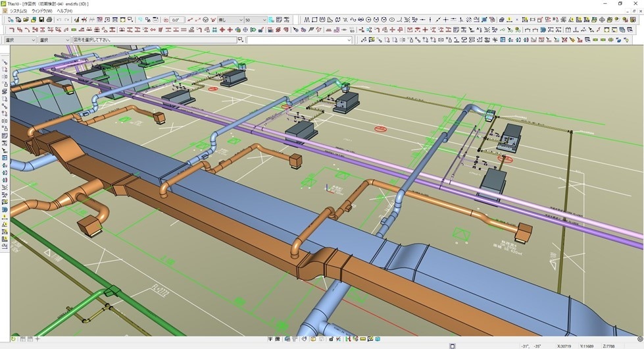Click the 0.0° angle input field
Screen dimensions: 644x349
pyautogui.click(x=177, y=20)
